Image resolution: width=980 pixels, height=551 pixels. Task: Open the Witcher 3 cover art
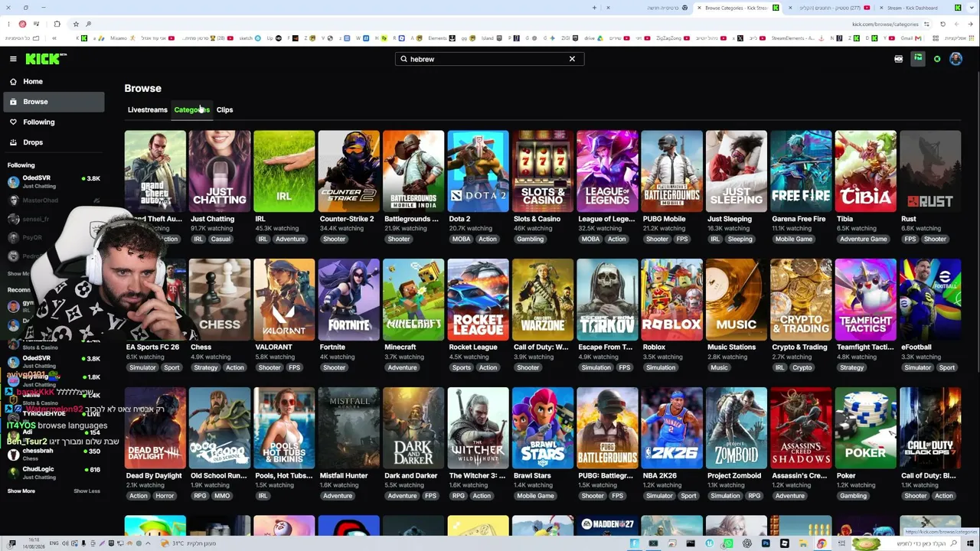[478, 428]
